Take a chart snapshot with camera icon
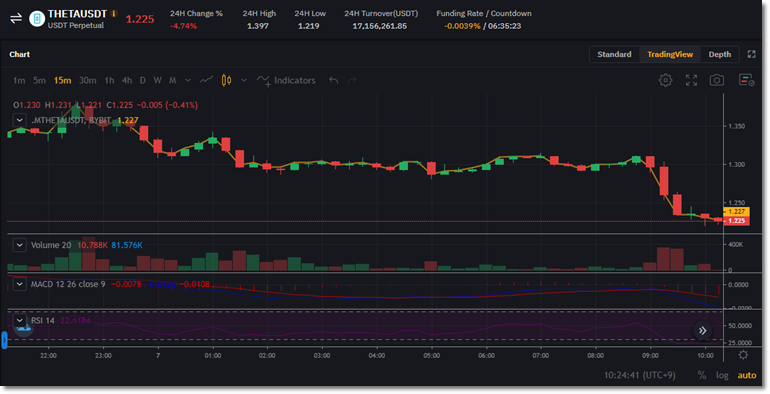 tap(717, 80)
